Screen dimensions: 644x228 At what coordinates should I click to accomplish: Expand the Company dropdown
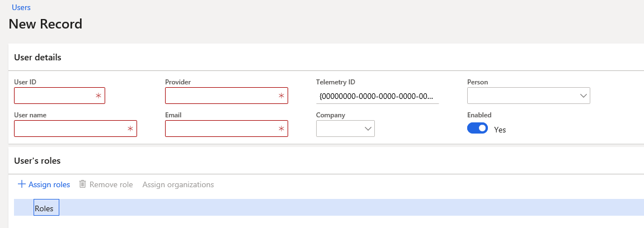click(368, 129)
